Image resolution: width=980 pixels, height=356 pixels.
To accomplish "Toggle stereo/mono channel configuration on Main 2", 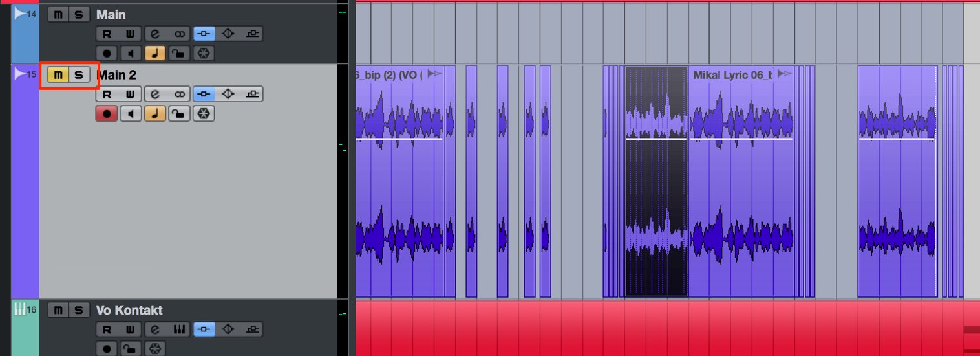I will [179, 95].
